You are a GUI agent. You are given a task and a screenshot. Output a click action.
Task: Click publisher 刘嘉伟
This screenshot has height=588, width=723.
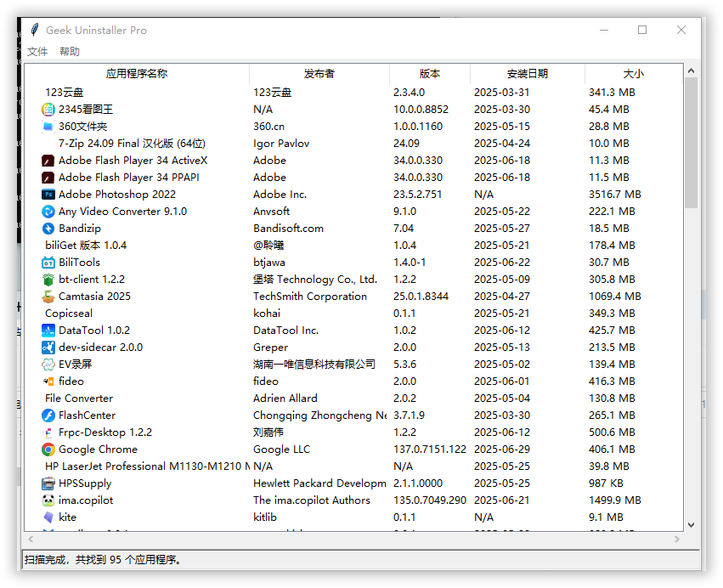[x=268, y=433]
